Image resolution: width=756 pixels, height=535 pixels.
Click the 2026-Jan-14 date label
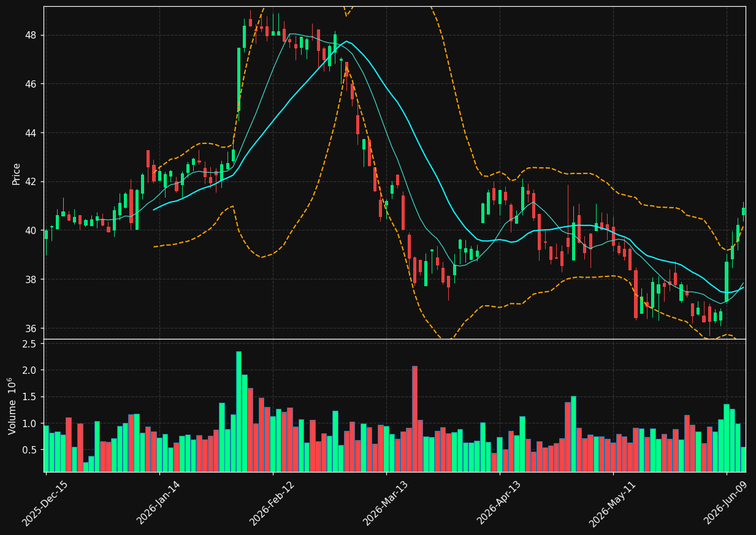click(x=159, y=503)
